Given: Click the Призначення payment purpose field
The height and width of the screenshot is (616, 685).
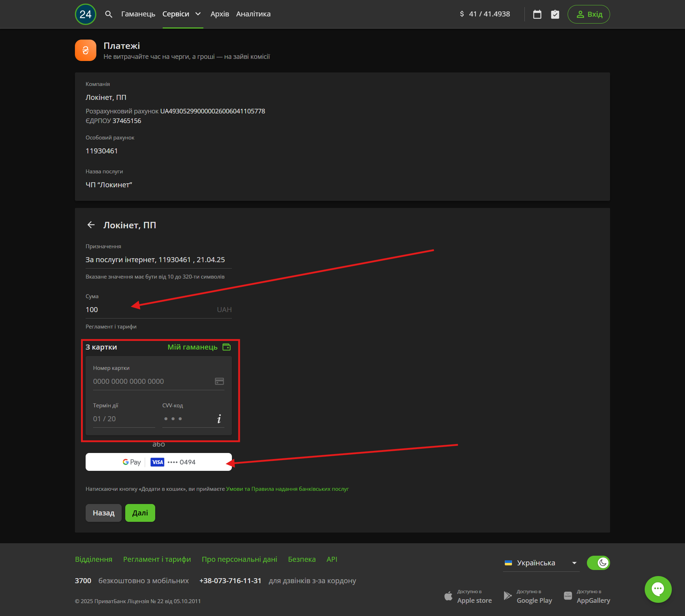Looking at the screenshot, I should (x=159, y=260).
